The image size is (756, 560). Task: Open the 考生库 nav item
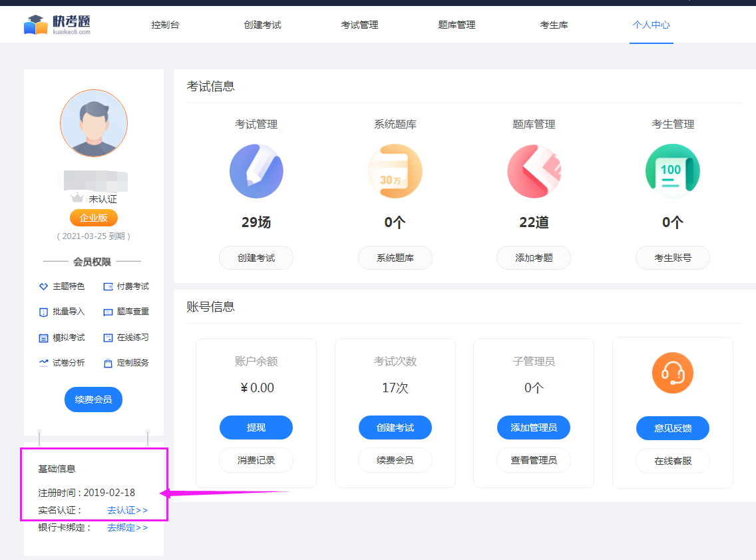[554, 25]
